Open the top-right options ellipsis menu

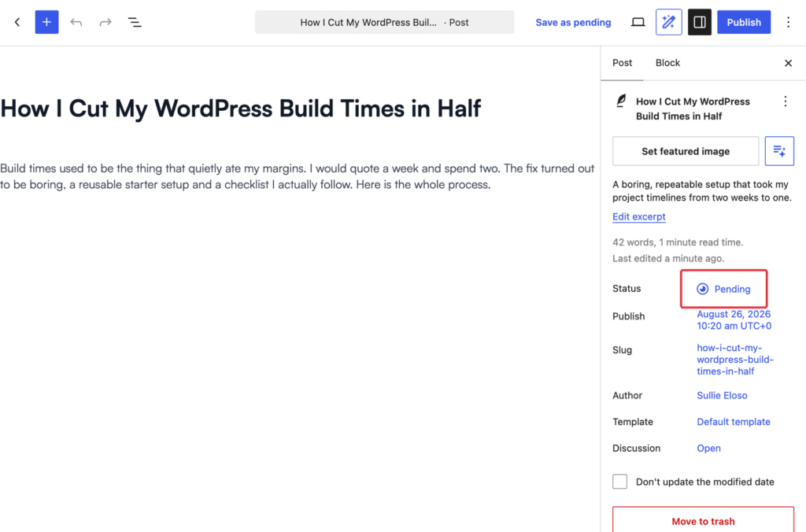tap(788, 22)
